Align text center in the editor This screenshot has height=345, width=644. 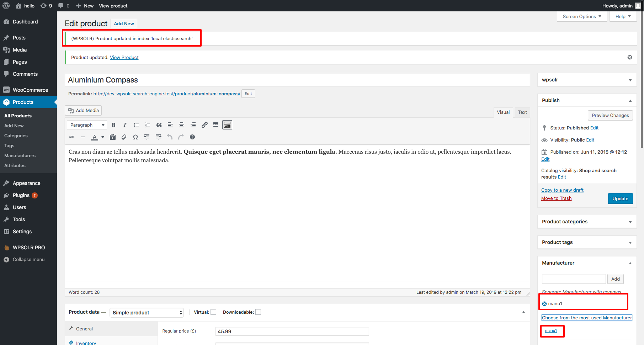(x=182, y=125)
